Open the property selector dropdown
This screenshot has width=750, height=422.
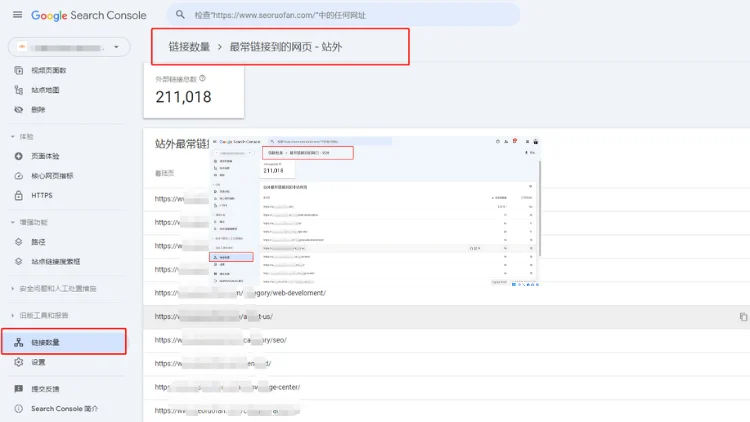coord(69,47)
